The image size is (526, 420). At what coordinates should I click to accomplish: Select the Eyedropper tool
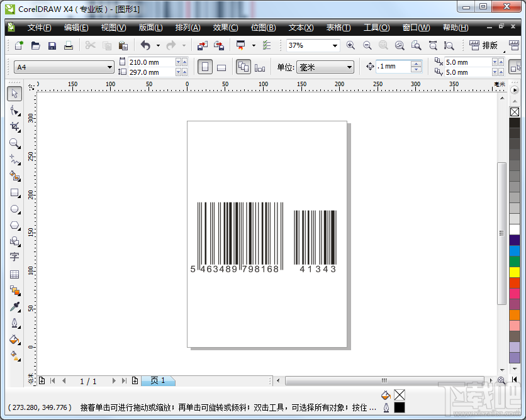click(x=14, y=307)
